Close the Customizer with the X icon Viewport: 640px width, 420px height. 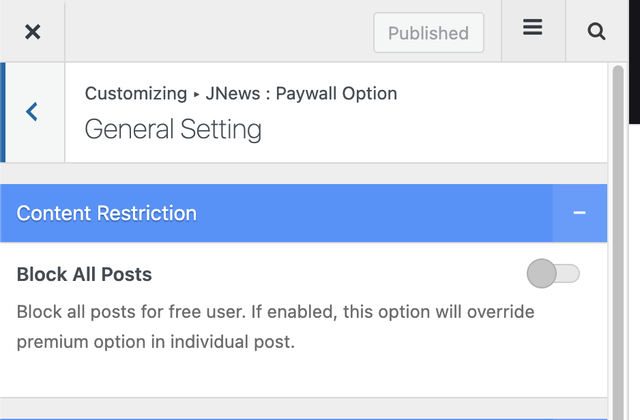click(32, 31)
